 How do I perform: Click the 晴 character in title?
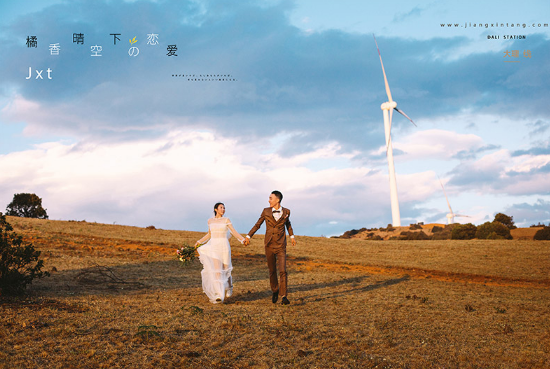78,39
